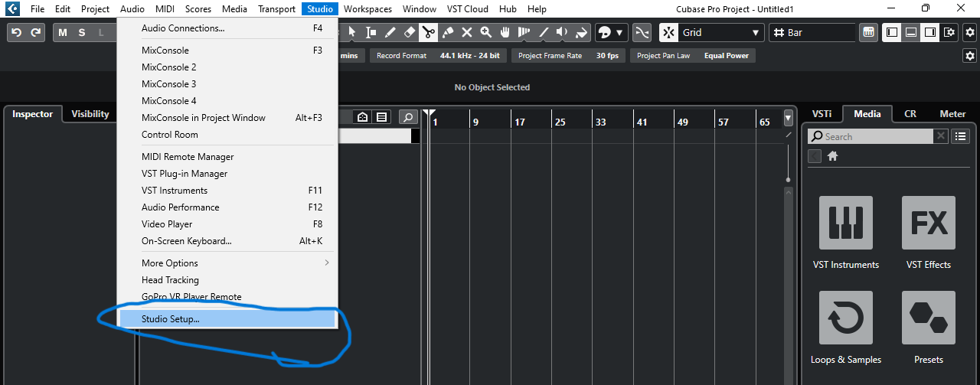Select the Line tool
980x385 pixels.
tap(543, 32)
